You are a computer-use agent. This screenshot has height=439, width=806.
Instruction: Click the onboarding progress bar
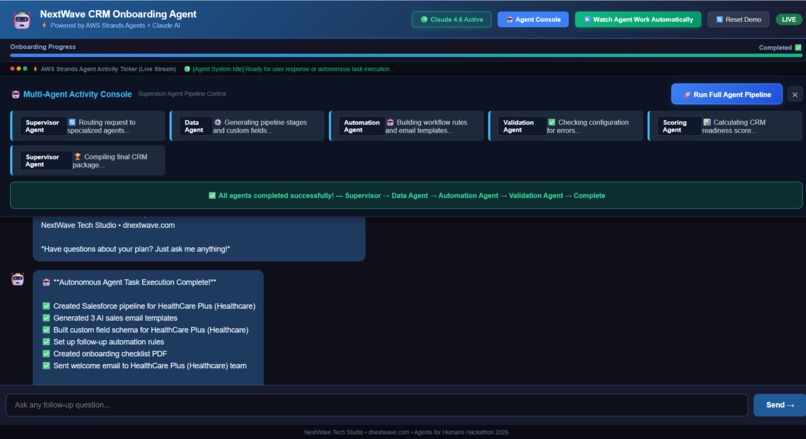pyautogui.click(x=406, y=55)
